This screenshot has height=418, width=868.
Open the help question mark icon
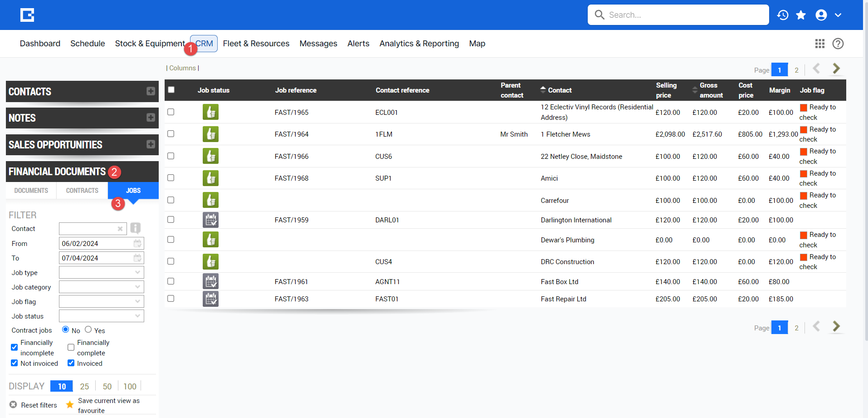click(838, 44)
